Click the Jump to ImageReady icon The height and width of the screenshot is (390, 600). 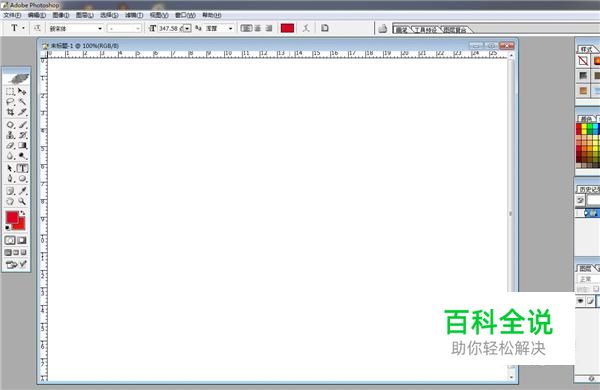[x=16, y=264]
